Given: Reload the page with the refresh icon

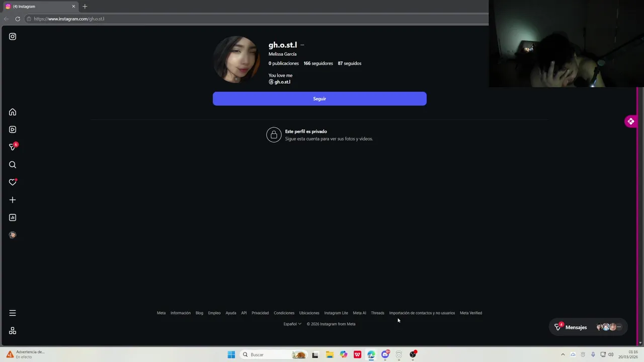Looking at the screenshot, I should tap(18, 19).
